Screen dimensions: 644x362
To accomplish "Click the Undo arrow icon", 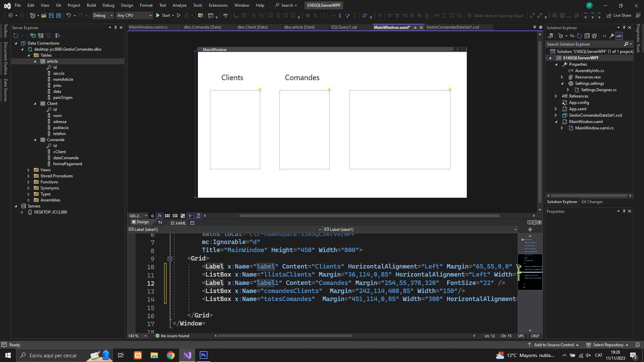I will (x=68, y=15).
